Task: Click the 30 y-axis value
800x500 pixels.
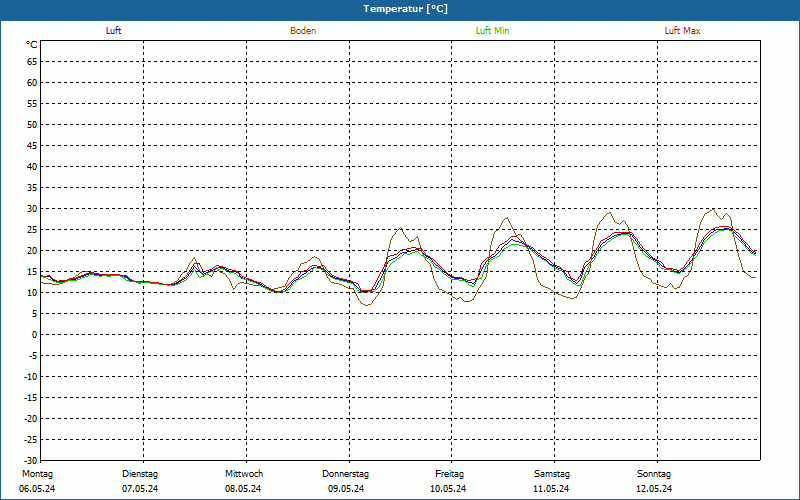Action: [x=32, y=209]
